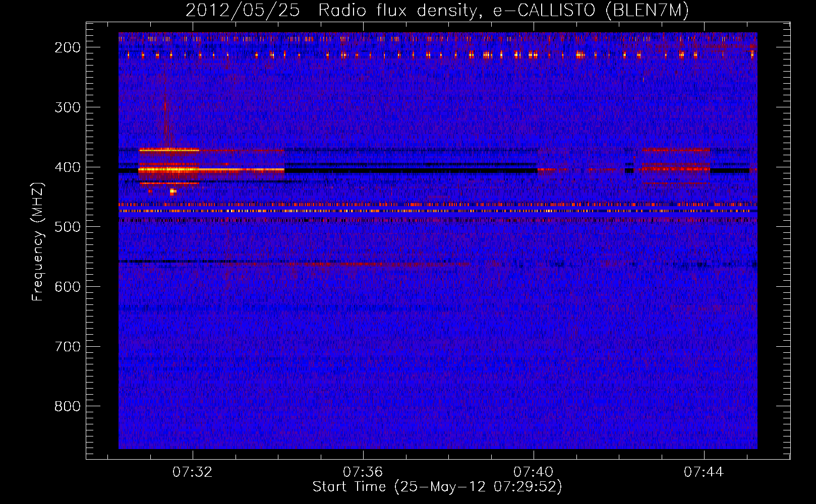Select the 300 frequency tick label

(x=68, y=107)
